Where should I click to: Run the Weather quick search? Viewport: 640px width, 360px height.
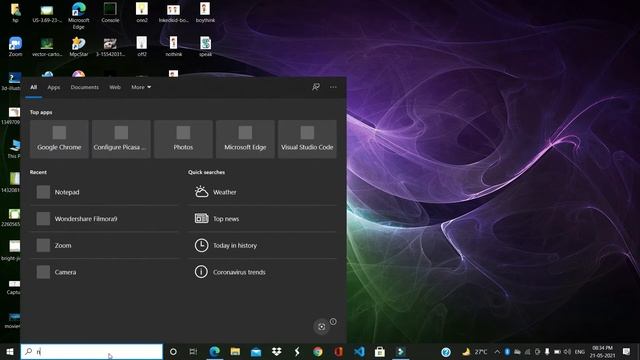(263, 192)
